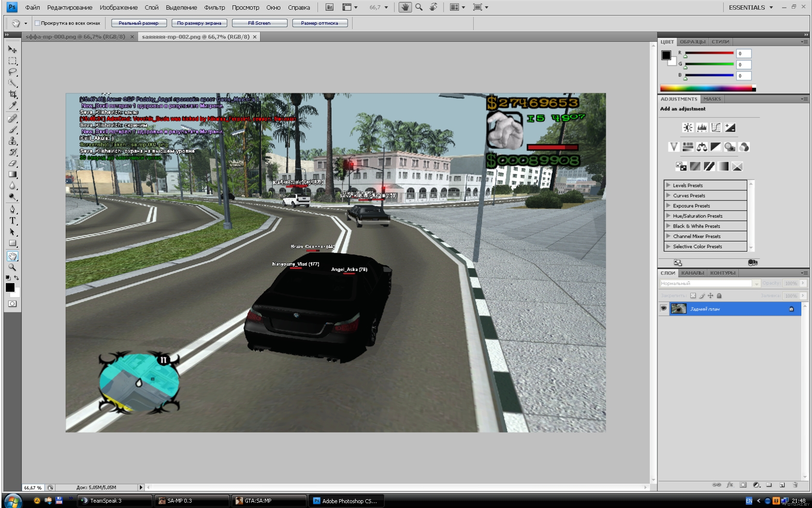Screen dimensions: 812x508
Task: Click the Задний план layer thumbnail
Action: point(679,309)
